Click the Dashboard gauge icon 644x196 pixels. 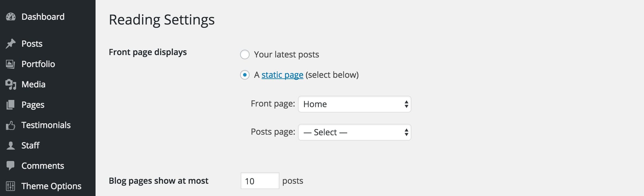click(11, 17)
